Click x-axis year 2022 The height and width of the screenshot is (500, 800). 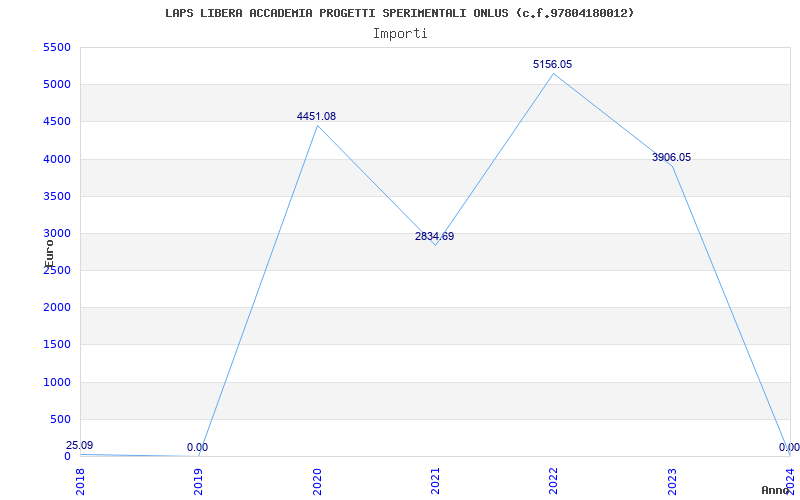click(554, 481)
